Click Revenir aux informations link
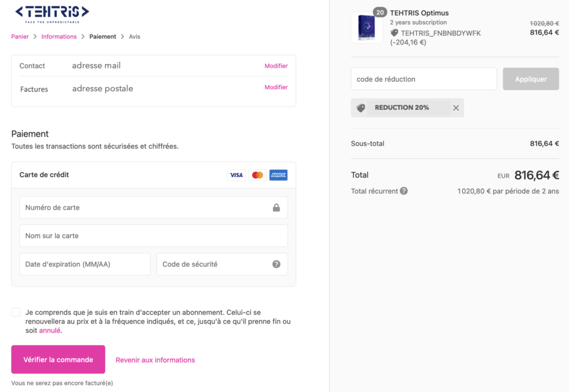The width and height of the screenshot is (569, 392). pos(156,360)
